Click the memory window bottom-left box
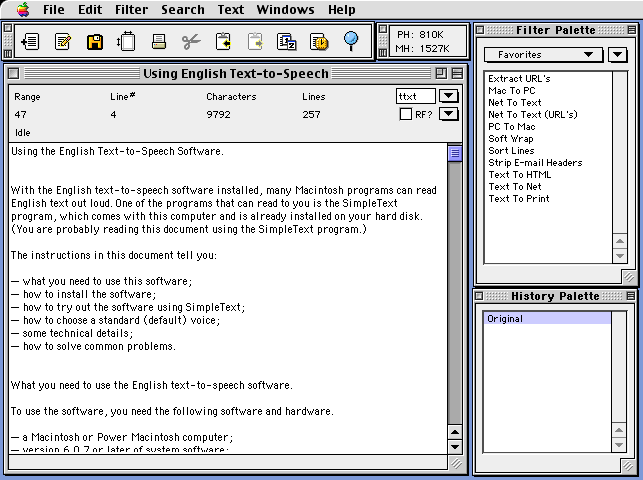Screen dimensions: 643x480 coord(383,53)
